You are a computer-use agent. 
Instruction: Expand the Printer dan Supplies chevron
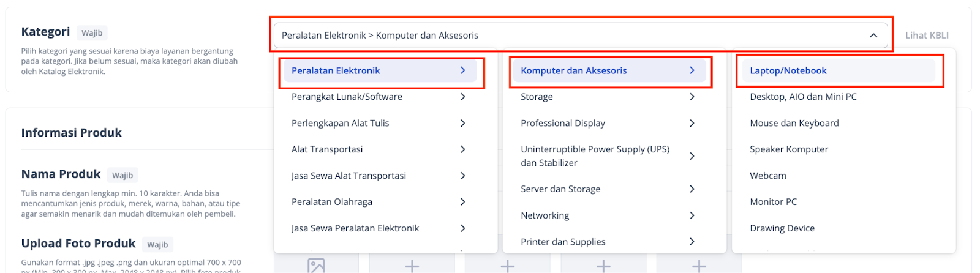pos(692,242)
